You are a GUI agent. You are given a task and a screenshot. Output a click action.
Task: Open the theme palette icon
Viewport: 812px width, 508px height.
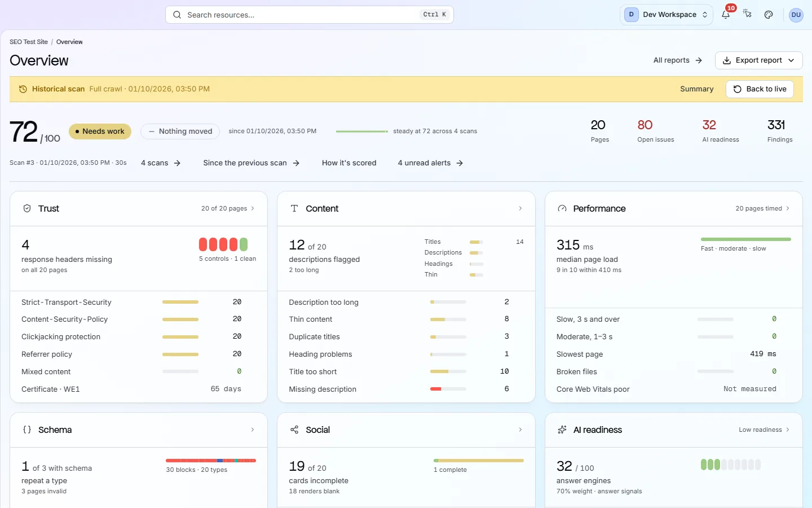[769, 15]
